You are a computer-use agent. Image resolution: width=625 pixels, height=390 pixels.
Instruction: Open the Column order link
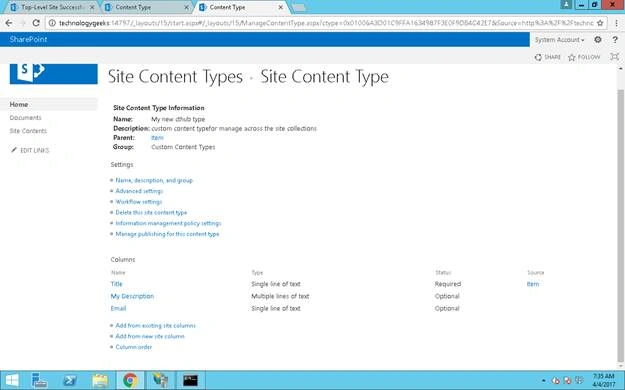(x=134, y=347)
